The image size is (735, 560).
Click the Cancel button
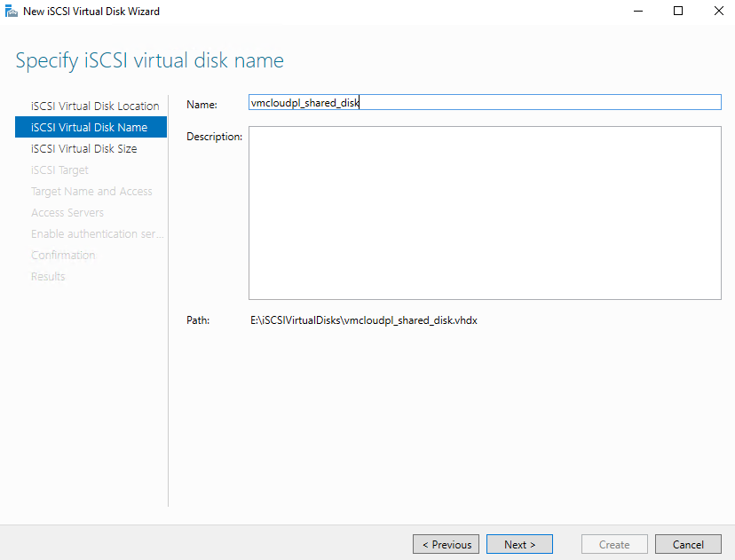pyautogui.click(x=688, y=544)
